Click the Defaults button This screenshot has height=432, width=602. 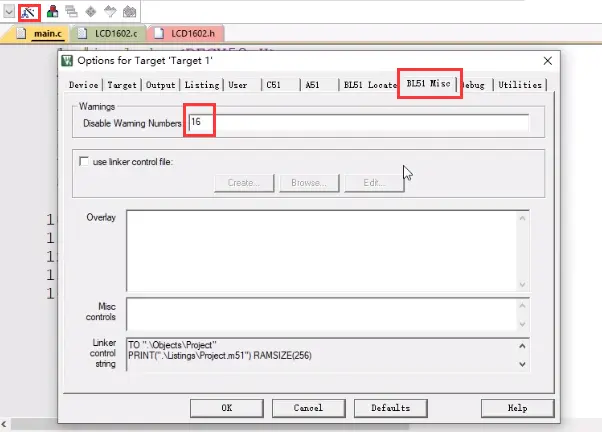point(390,408)
